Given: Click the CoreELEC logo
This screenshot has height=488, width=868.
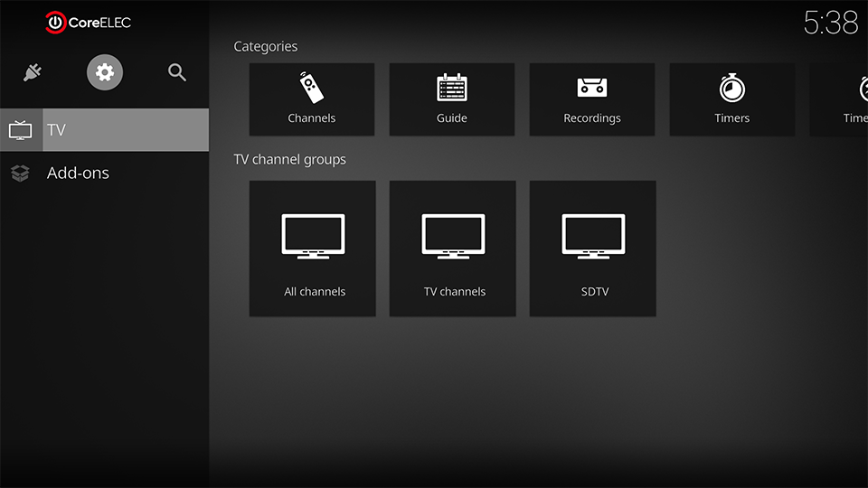Looking at the screenshot, I should [88, 23].
